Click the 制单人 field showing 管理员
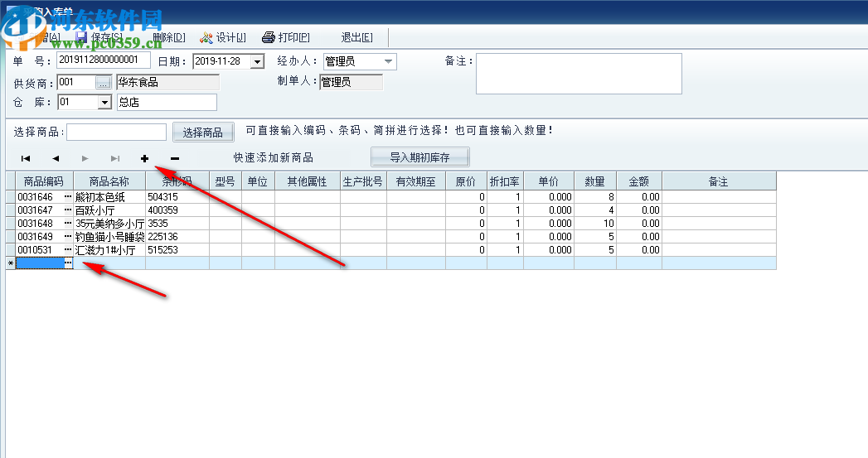The height and width of the screenshot is (458, 868). (x=351, y=83)
